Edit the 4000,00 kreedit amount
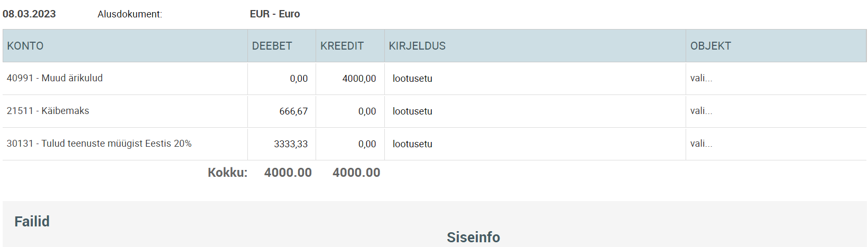The image size is (868, 247). 350,79
